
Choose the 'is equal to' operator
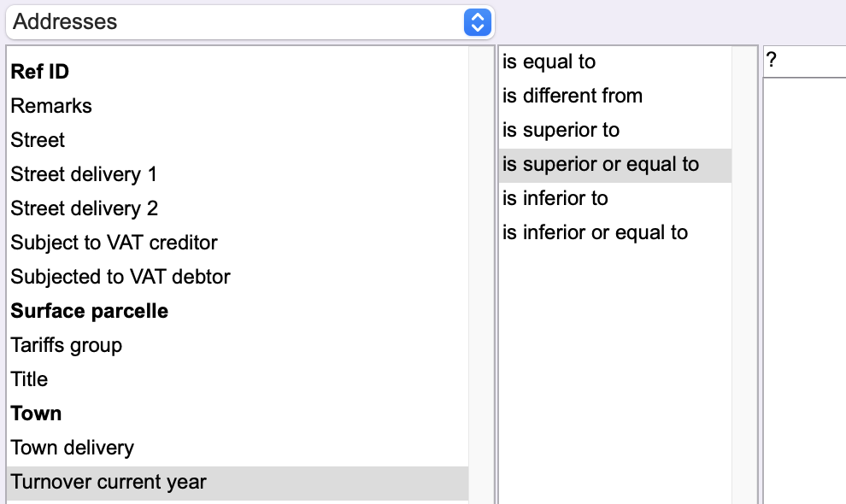click(x=549, y=62)
